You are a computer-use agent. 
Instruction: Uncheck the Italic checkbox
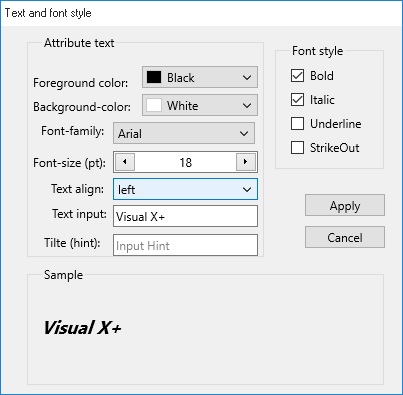point(297,100)
